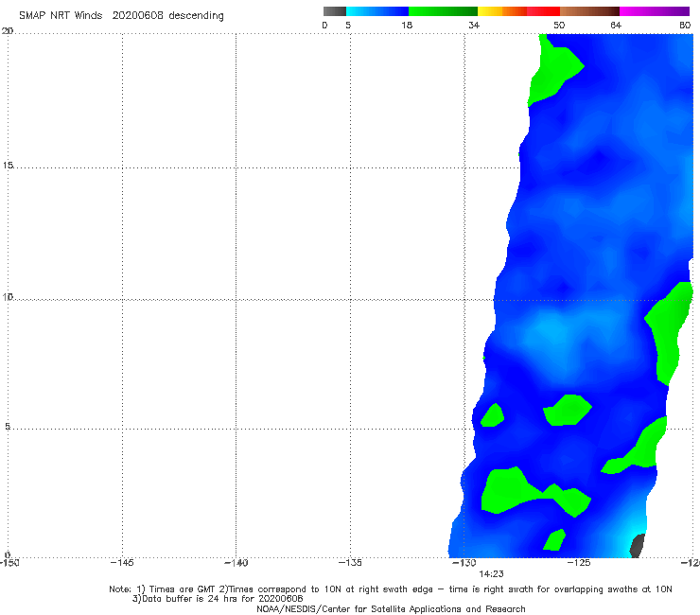Click the magenta 64-80 color bar segment
This screenshot has width=700, height=615.
coord(655,11)
